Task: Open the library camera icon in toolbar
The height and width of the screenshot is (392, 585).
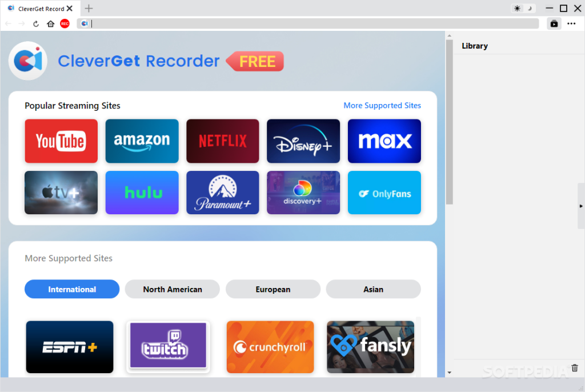Action: [554, 23]
